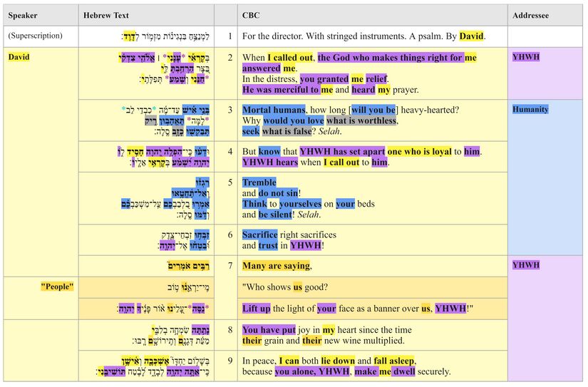Click 'YHWH has set apart' in verse 4
Viewport: 588px width, 387px height.
click(341, 152)
